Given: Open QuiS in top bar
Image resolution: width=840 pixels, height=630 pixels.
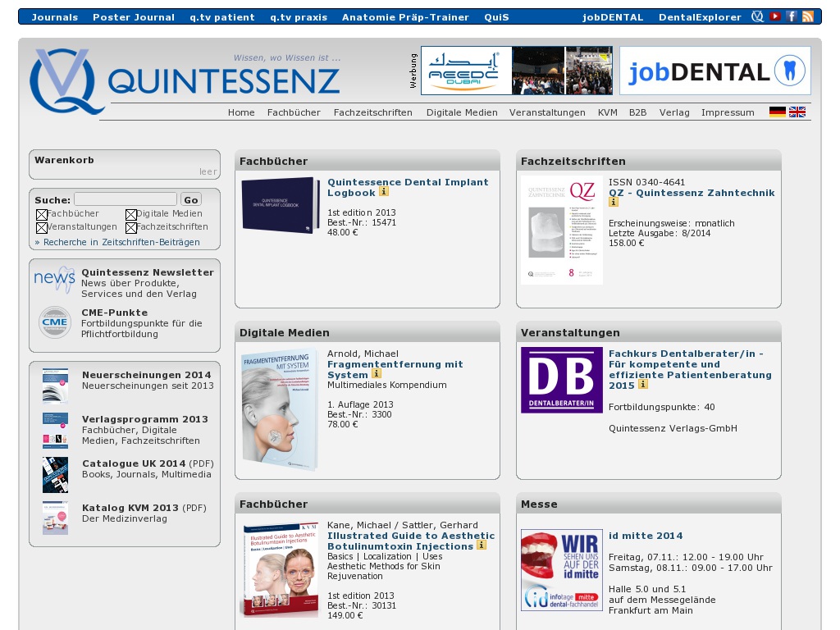Looking at the screenshot, I should pyautogui.click(x=496, y=17).
